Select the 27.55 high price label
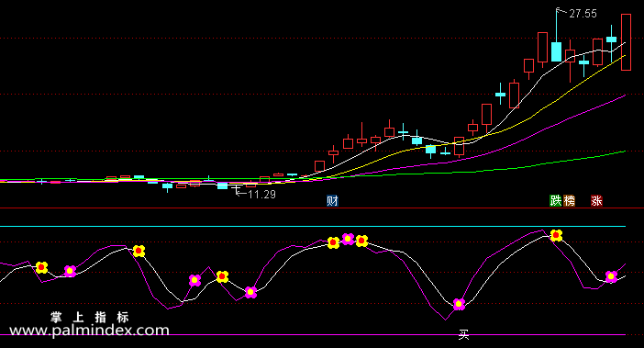The height and width of the screenshot is (348, 644). click(583, 14)
